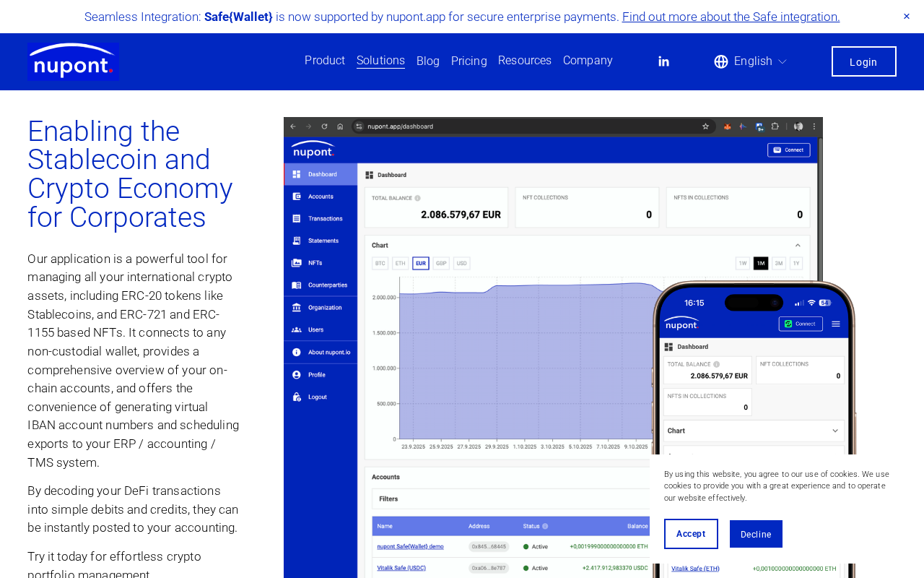924x578 pixels.
Task: Open the Pricing page
Action: coord(469,61)
